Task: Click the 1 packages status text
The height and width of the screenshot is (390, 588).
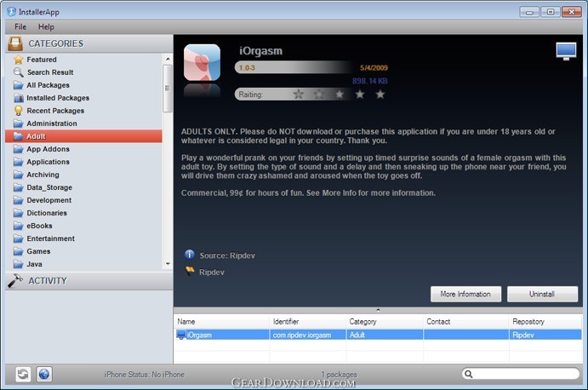Action: 339,374
